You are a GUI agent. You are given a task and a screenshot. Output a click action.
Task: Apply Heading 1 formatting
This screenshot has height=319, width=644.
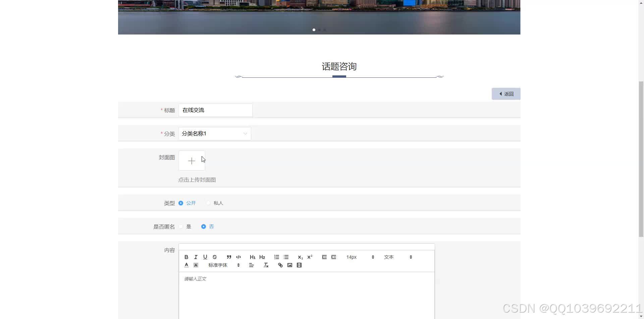click(252, 257)
